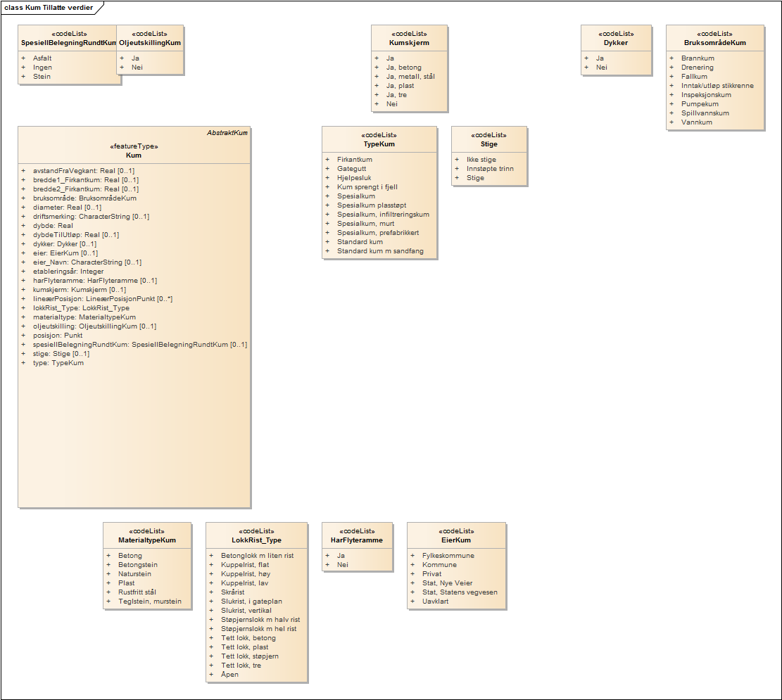Click the HarFlyteramme codeList header
Image resolution: width=782 pixels, height=700 pixels.
356,540
